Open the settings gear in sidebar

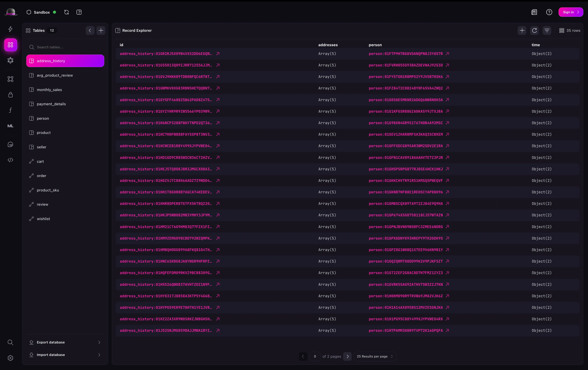coord(10,358)
